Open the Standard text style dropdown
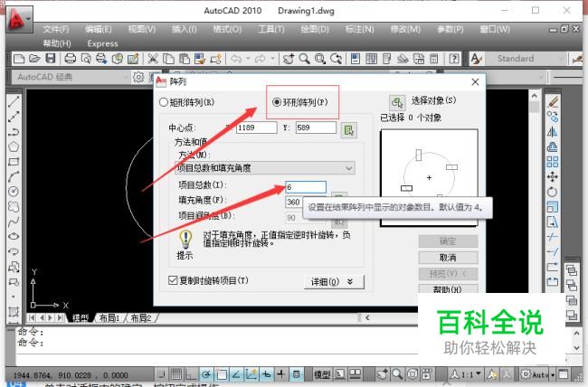Screen dimensions: 588x387 526,59
